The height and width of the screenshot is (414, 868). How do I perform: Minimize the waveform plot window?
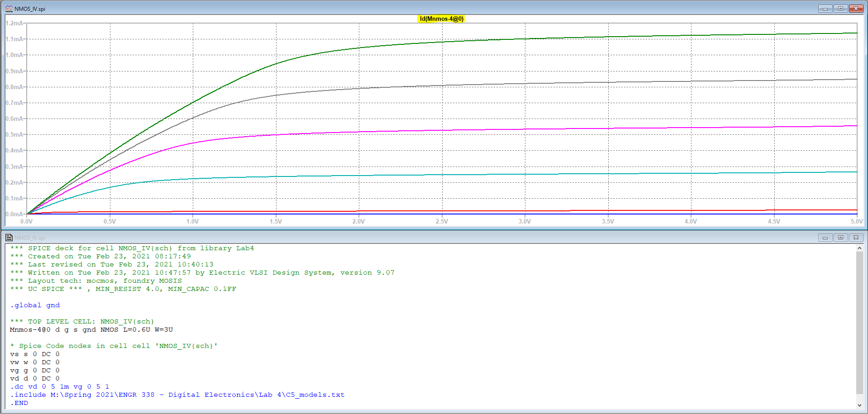pos(825,9)
